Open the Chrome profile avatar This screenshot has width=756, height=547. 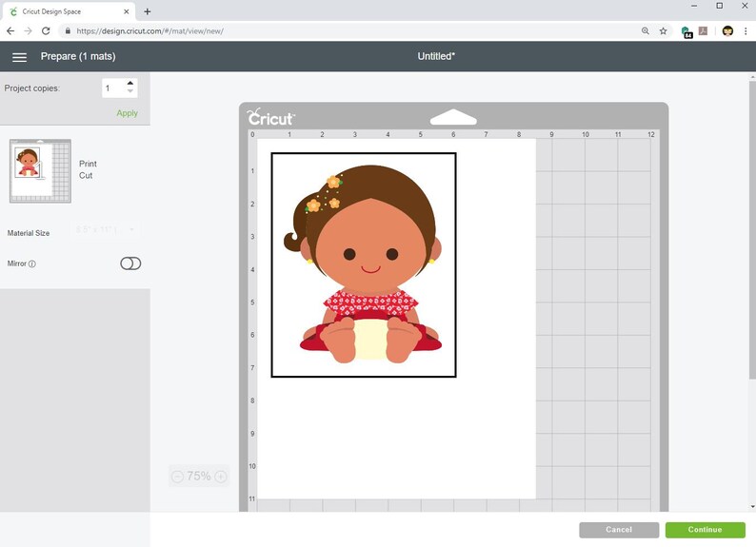click(x=727, y=30)
